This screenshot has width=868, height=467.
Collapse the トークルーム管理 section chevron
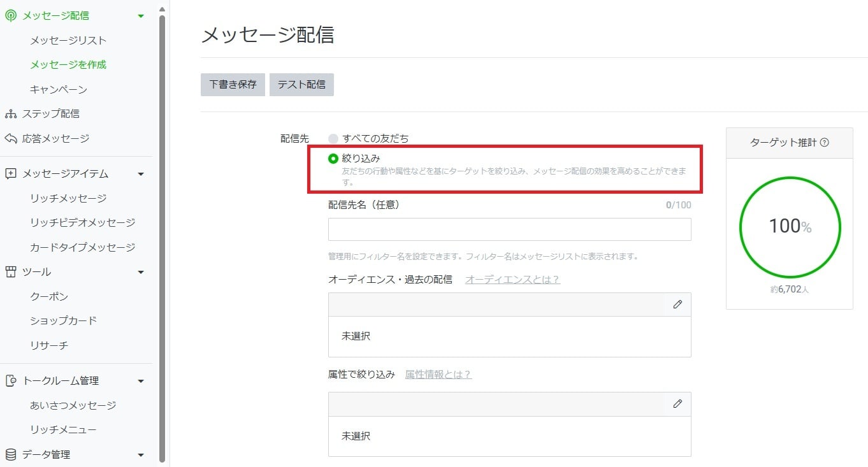coord(140,380)
